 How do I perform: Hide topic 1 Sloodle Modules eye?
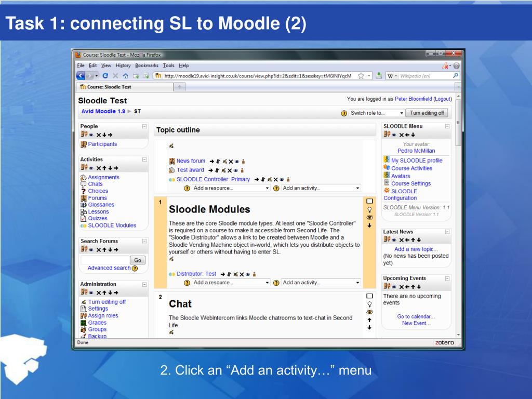point(369,218)
